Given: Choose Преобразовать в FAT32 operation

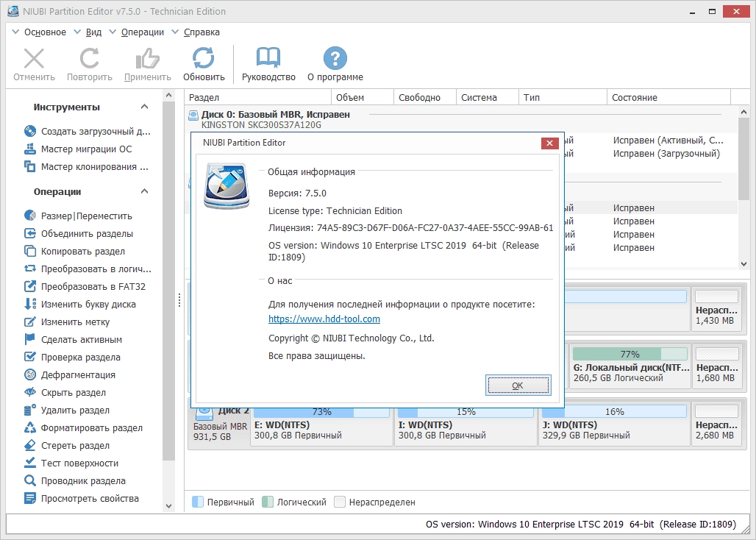Looking at the screenshot, I should [85, 286].
